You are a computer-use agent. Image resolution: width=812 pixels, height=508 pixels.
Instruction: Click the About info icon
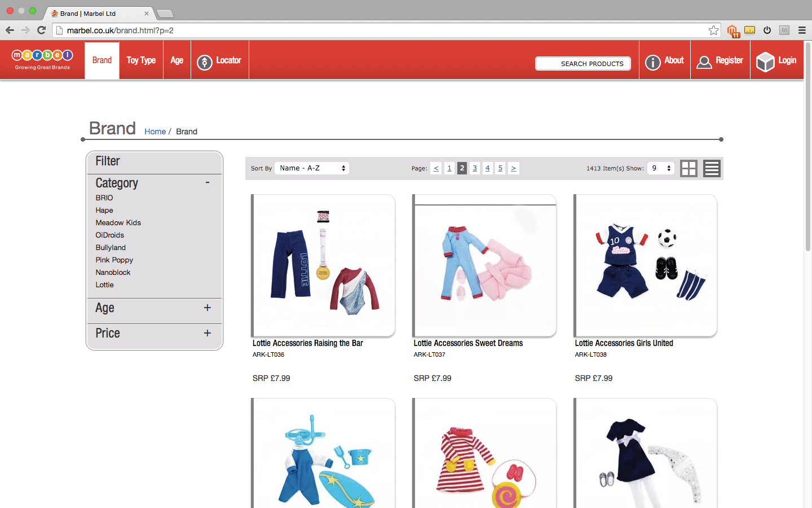click(x=652, y=62)
